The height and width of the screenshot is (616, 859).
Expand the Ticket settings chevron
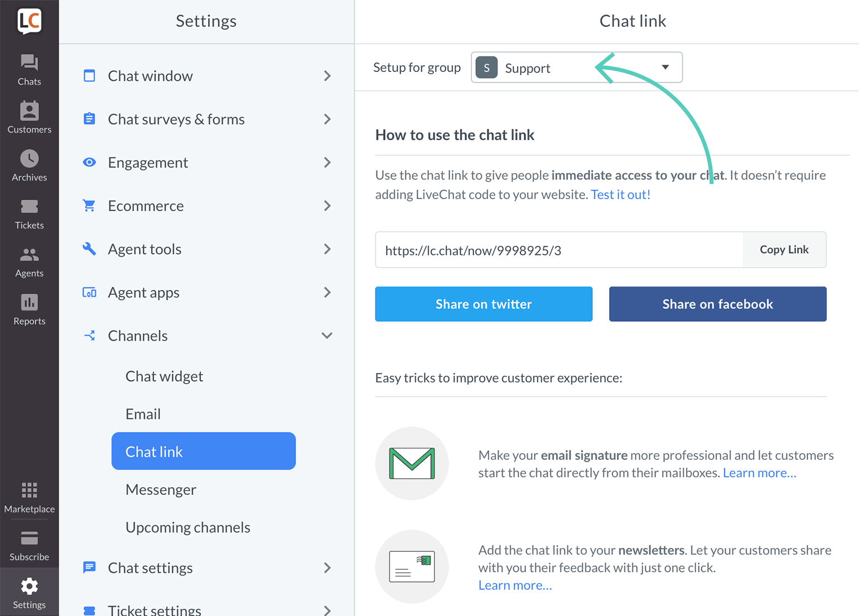pyautogui.click(x=327, y=610)
